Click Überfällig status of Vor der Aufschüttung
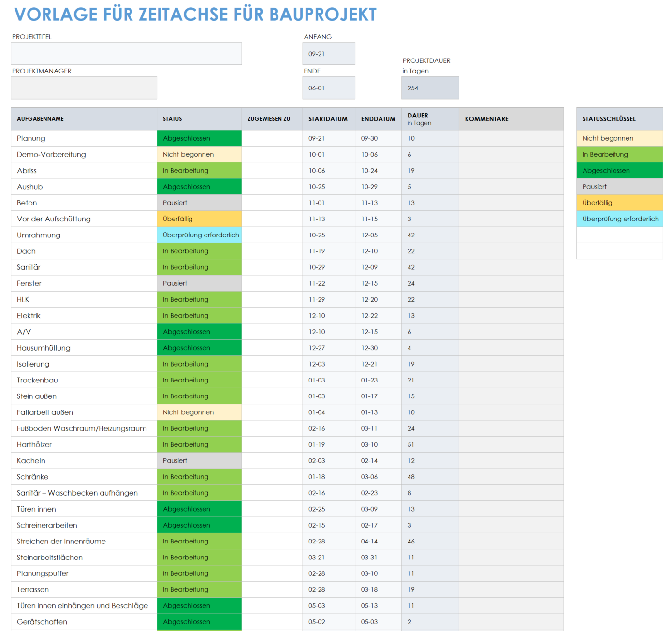Viewport: 672px width, 631px height. click(199, 219)
